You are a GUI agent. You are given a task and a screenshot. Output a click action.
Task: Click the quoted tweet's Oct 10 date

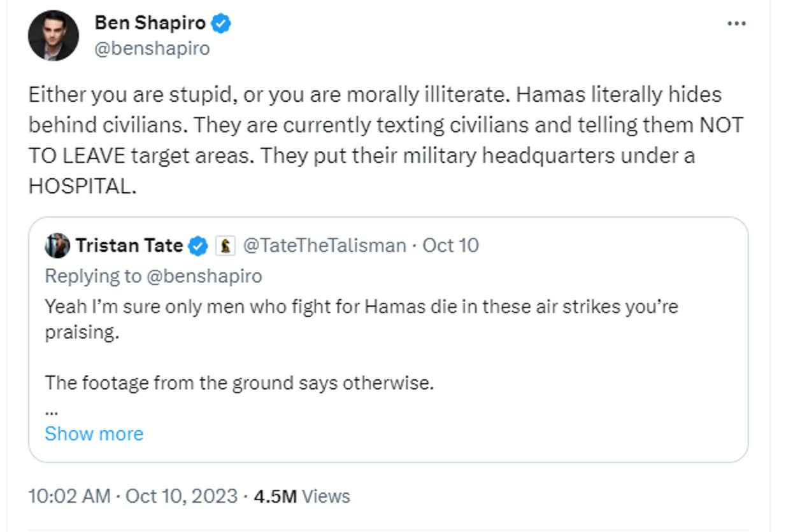tap(450, 246)
